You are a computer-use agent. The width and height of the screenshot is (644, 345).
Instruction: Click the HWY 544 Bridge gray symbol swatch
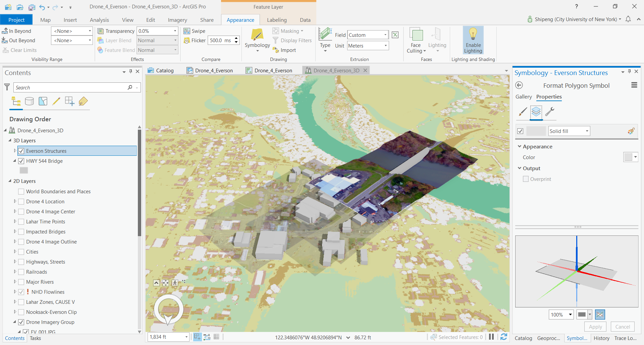coord(24,170)
